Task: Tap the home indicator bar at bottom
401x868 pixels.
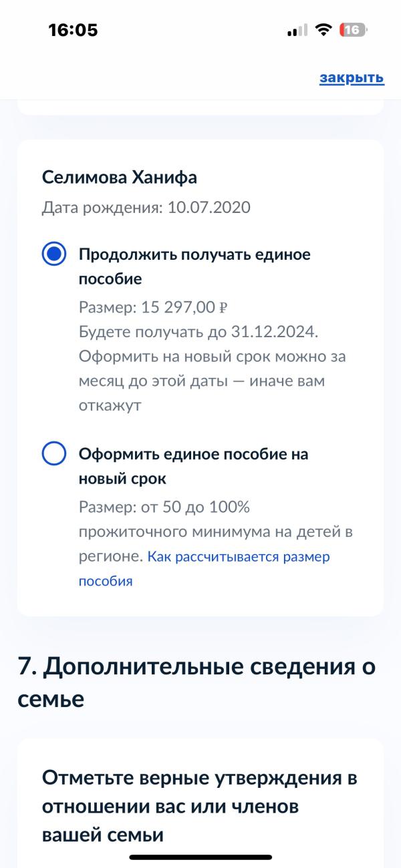Action: [x=200, y=857]
